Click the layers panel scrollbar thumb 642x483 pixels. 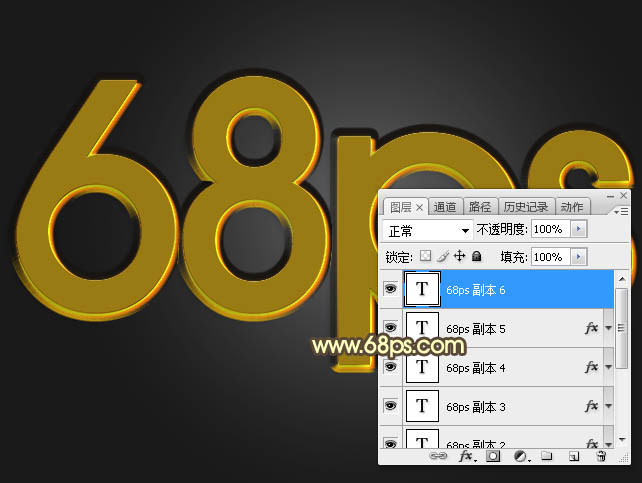pyautogui.click(x=622, y=328)
